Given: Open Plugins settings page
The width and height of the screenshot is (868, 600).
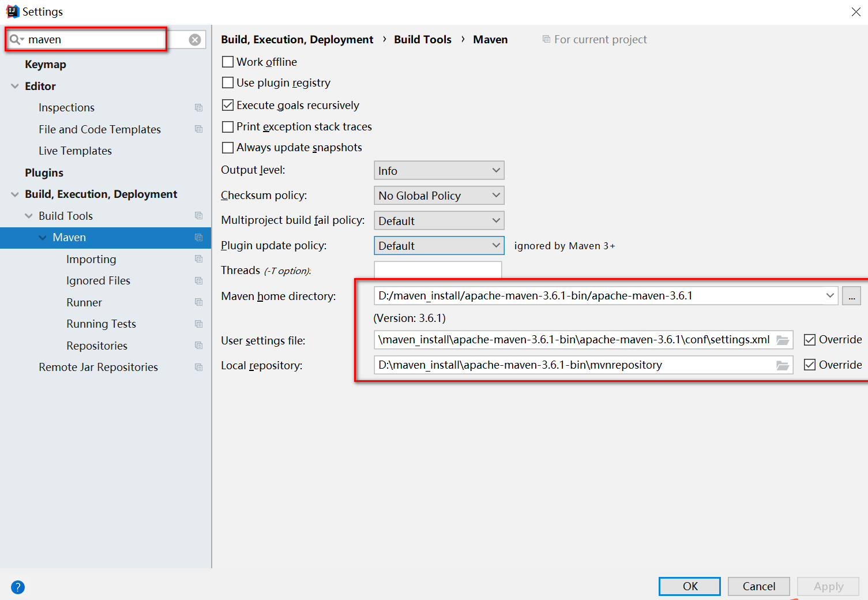Looking at the screenshot, I should click(x=44, y=172).
